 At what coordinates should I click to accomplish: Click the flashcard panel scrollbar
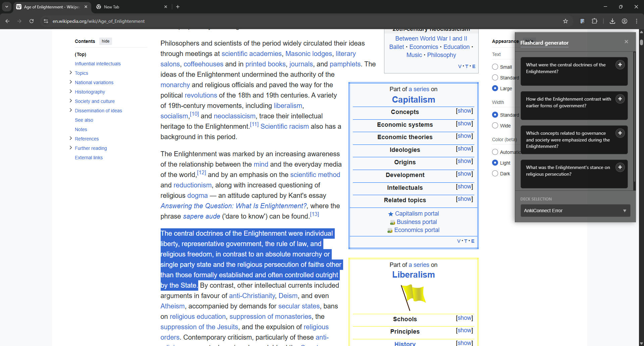click(634, 117)
